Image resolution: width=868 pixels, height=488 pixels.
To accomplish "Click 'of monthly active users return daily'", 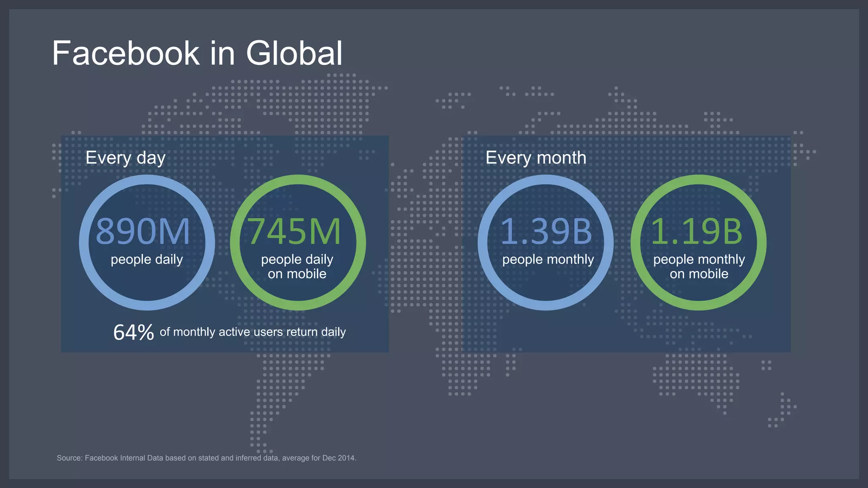I will tap(253, 332).
